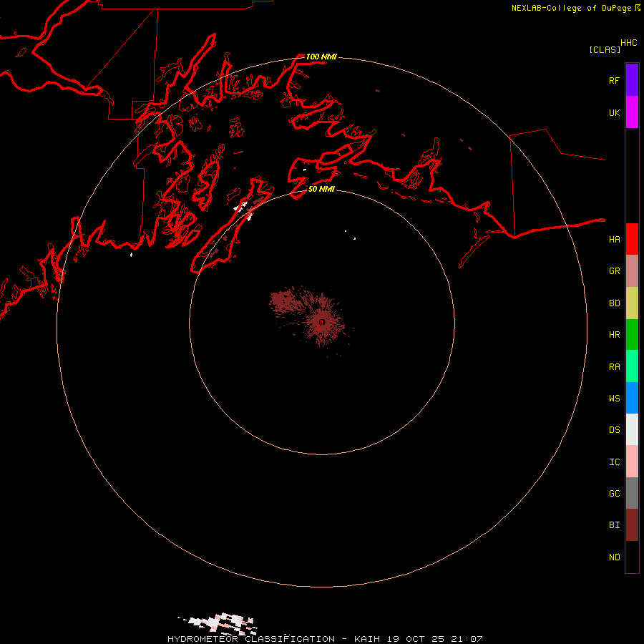The height and width of the screenshot is (644, 644).
Task: Click the [CLAS] units label
Action: coord(605,49)
